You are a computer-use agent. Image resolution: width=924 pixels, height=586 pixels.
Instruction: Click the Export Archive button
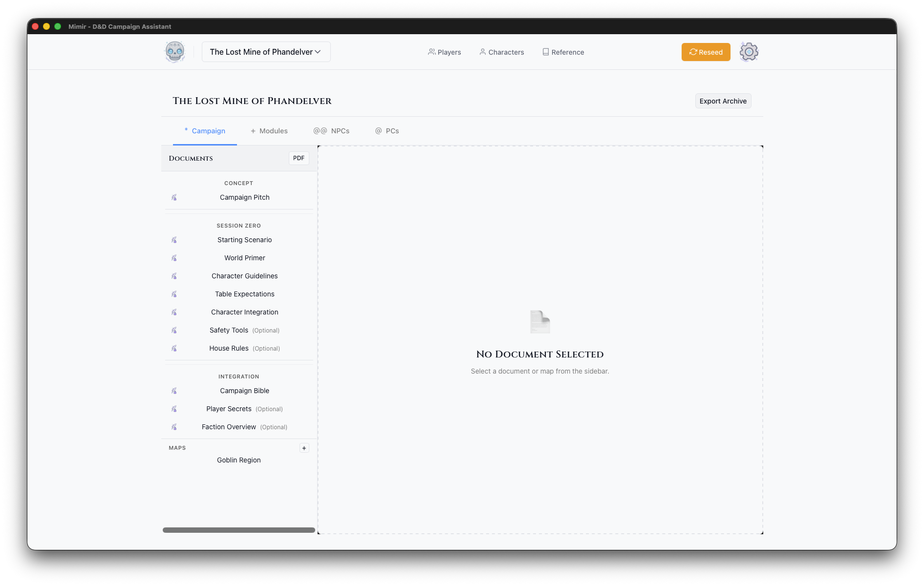click(723, 101)
